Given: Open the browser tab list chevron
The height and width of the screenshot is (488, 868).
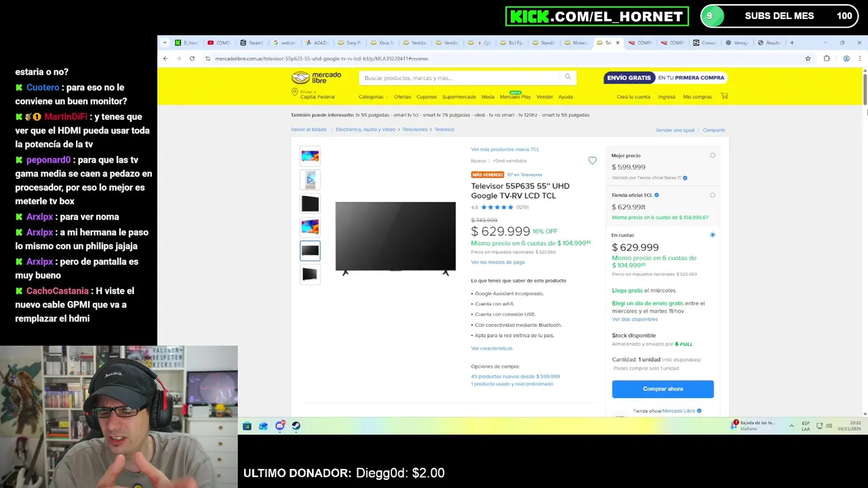Looking at the screenshot, I should click(164, 43).
